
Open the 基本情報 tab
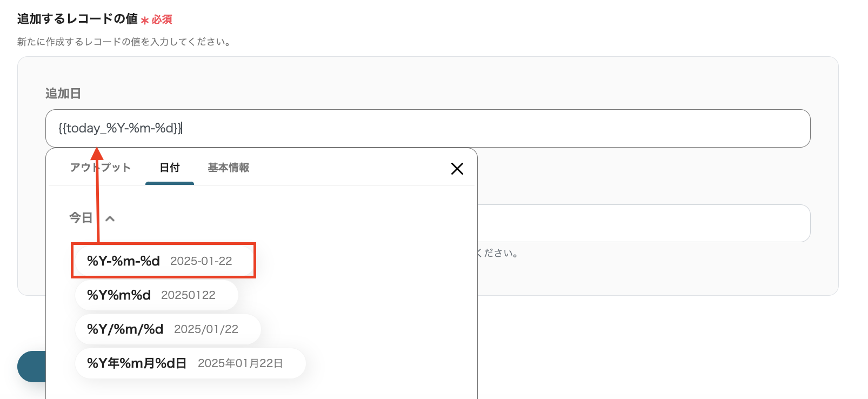(229, 168)
